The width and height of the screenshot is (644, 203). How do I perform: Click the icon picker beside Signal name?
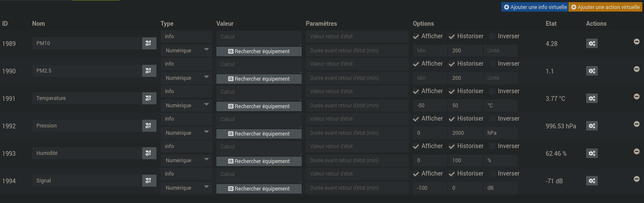click(149, 181)
